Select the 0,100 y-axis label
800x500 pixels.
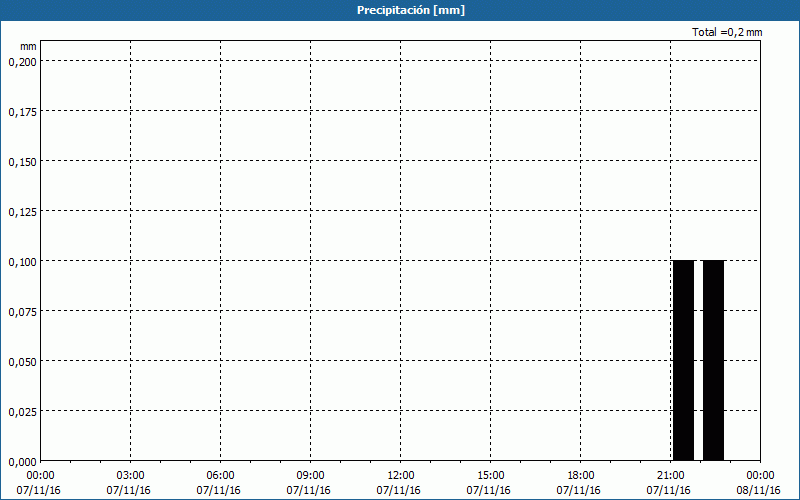22,261
